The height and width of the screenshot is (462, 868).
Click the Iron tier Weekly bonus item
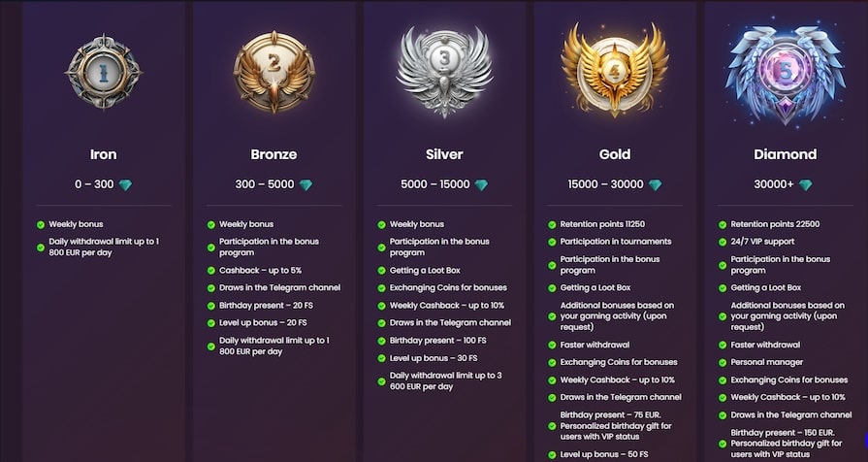coord(76,224)
